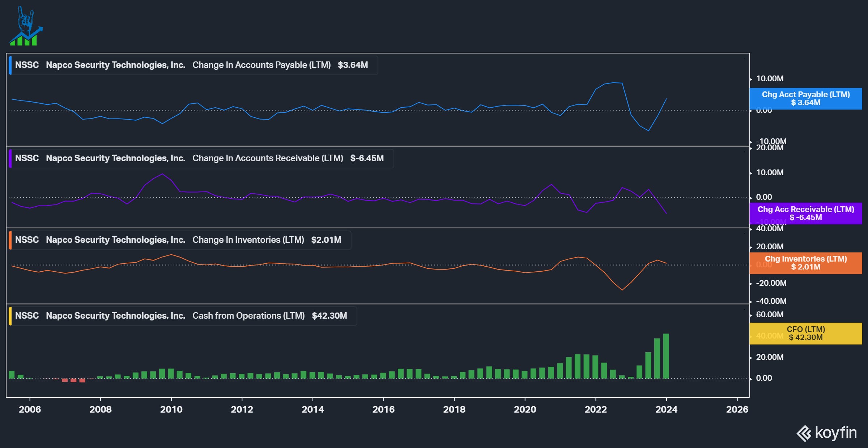Click the $3.64M value in payable legend

pos(353,65)
